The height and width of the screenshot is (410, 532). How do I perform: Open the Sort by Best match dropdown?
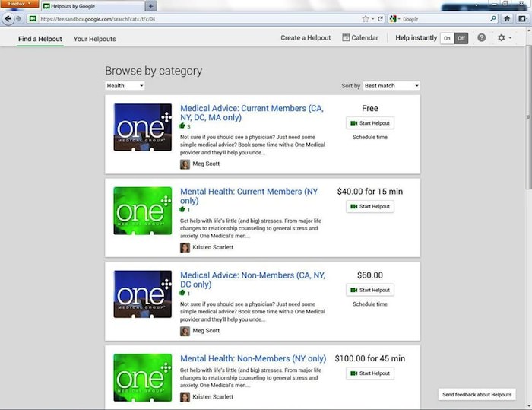(x=391, y=86)
